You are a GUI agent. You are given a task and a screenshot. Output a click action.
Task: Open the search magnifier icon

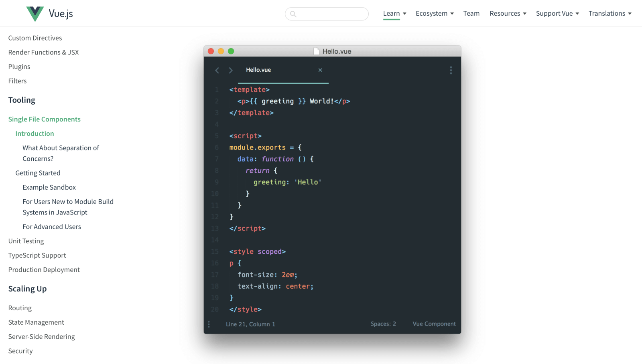(294, 14)
